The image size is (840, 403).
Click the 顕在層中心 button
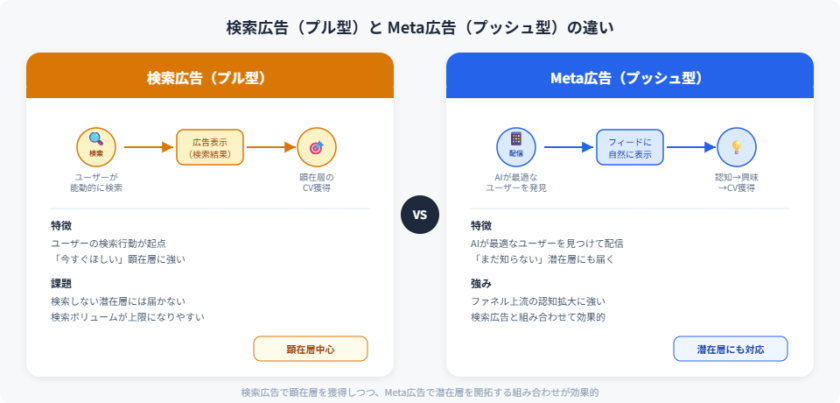[x=310, y=349]
